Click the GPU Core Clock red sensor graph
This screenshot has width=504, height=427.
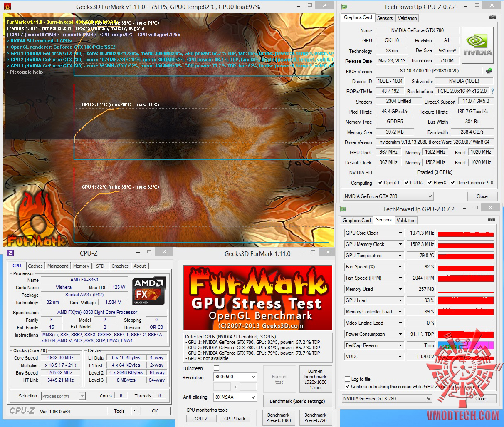tap(466, 233)
